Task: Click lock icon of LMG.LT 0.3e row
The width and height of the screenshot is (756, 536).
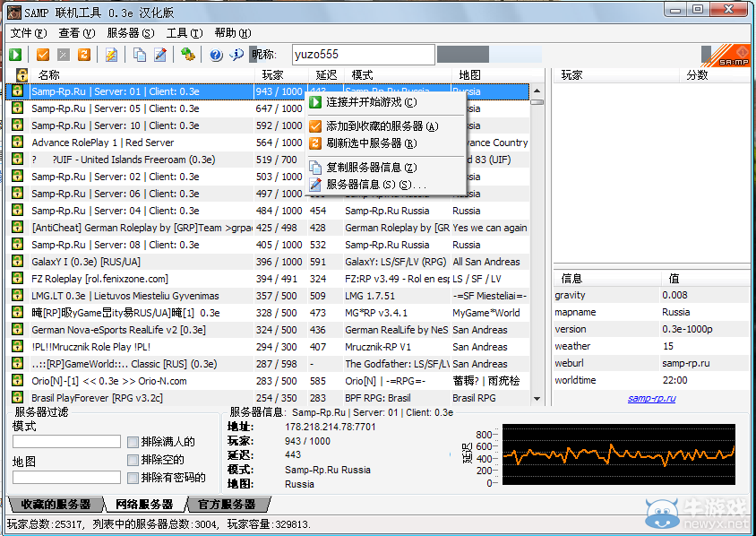Action: 17,295
